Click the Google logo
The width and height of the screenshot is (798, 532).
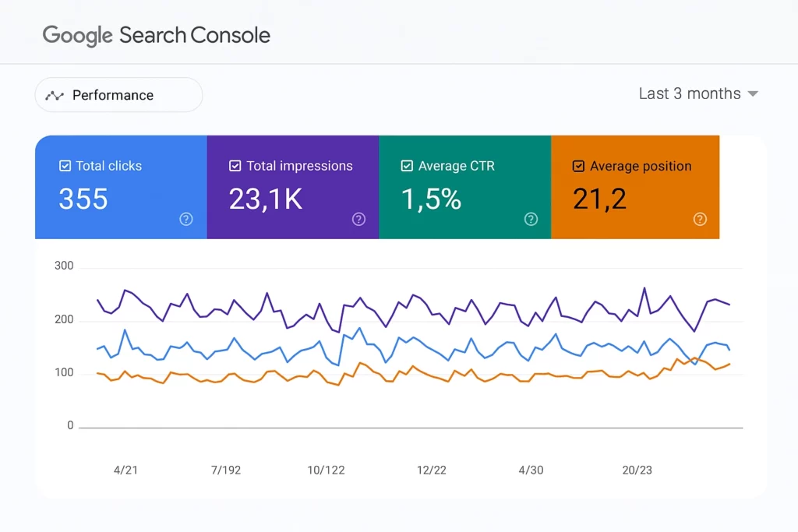coord(76,35)
